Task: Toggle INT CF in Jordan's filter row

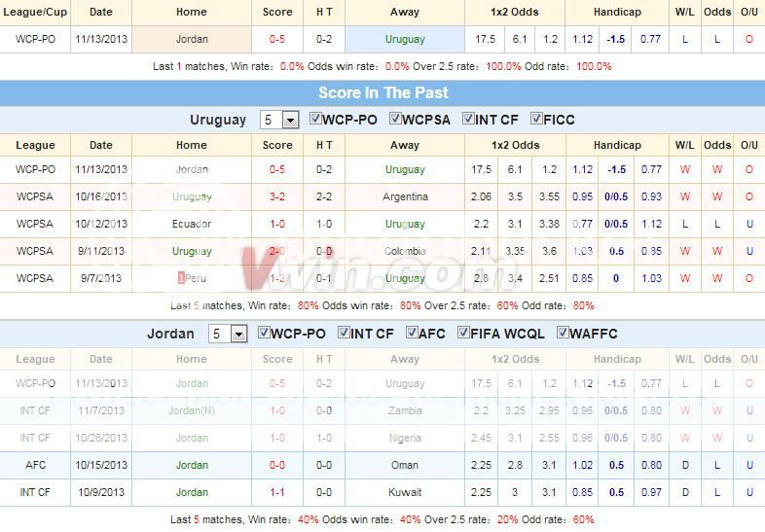Action: point(344,333)
